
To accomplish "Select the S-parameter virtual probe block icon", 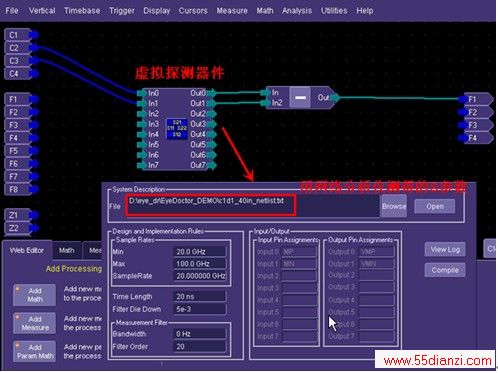I will [x=177, y=128].
